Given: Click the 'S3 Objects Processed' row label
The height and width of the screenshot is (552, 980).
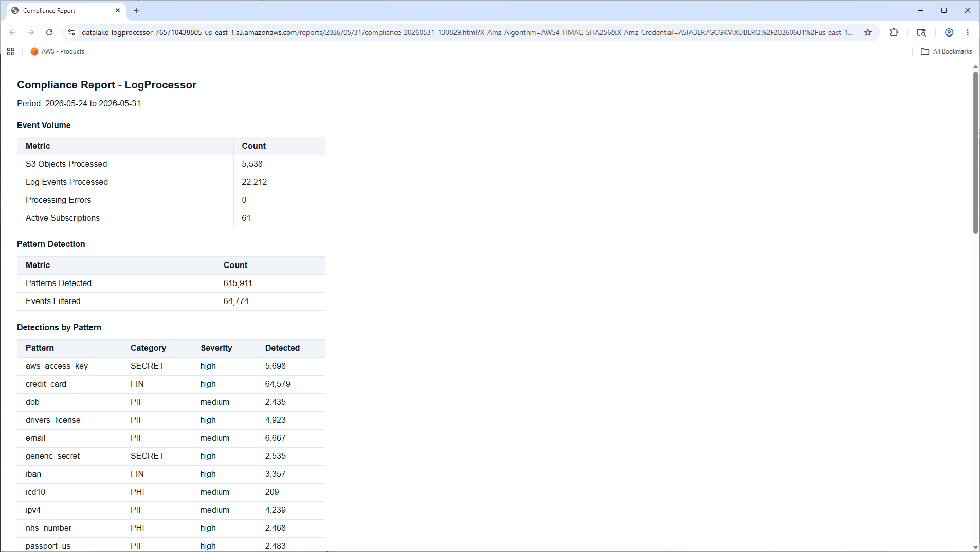Looking at the screenshot, I should 66,164.
